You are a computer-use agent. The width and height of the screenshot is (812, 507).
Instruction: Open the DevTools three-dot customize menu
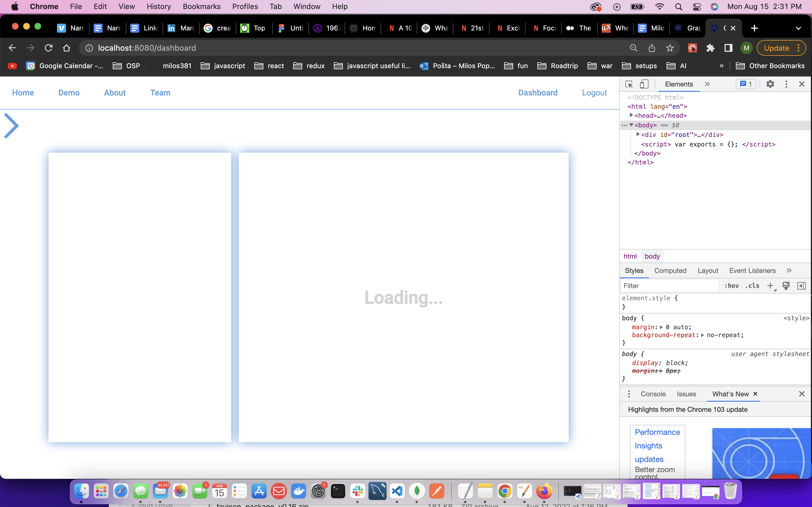click(x=786, y=84)
